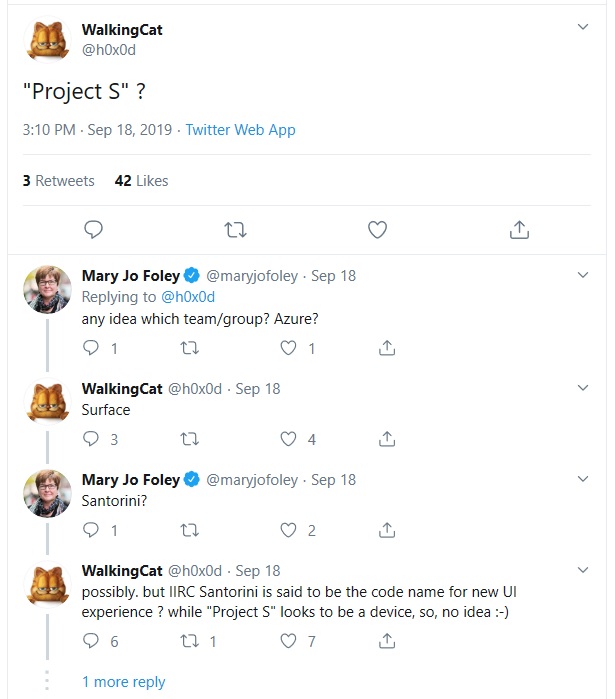This screenshot has width=615, height=699.
Task: View the 3 Retweets list
Action: [58, 181]
